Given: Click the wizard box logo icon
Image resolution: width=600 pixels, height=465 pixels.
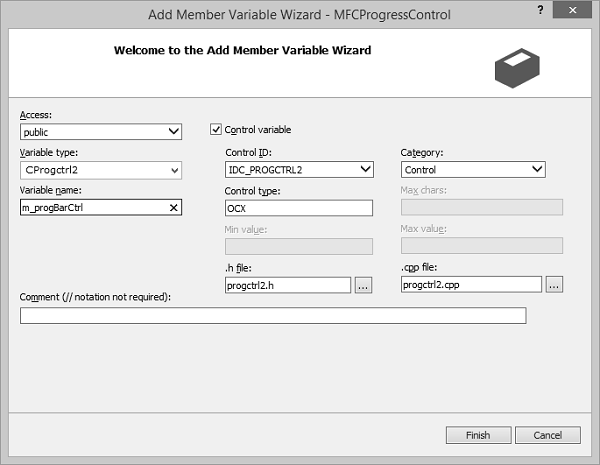Looking at the screenshot, I should (517, 68).
